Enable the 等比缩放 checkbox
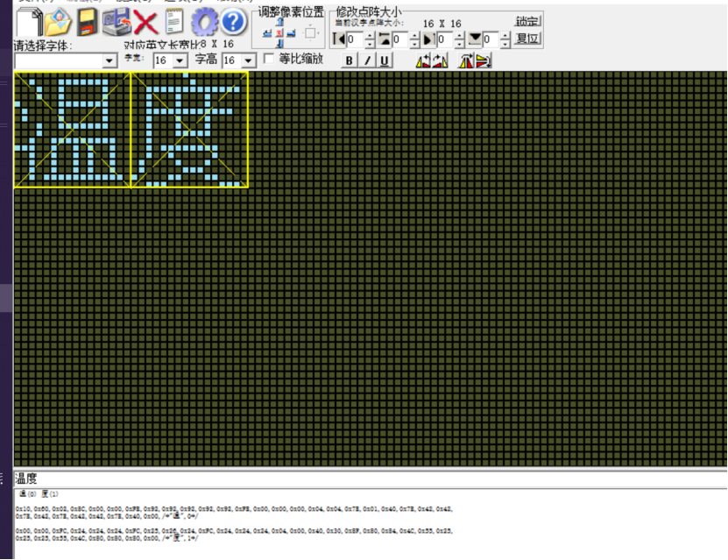Image resolution: width=728 pixels, height=560 pixels. 269,59
